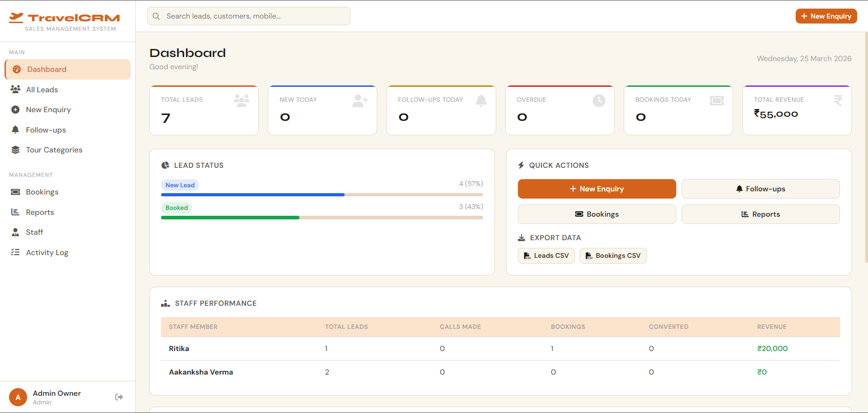
Task: Click the Quick Actions lightning bolt icon
Action: 521,165
